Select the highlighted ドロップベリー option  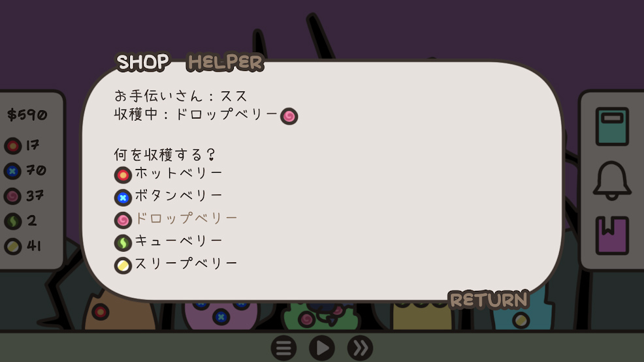[176, 219]
